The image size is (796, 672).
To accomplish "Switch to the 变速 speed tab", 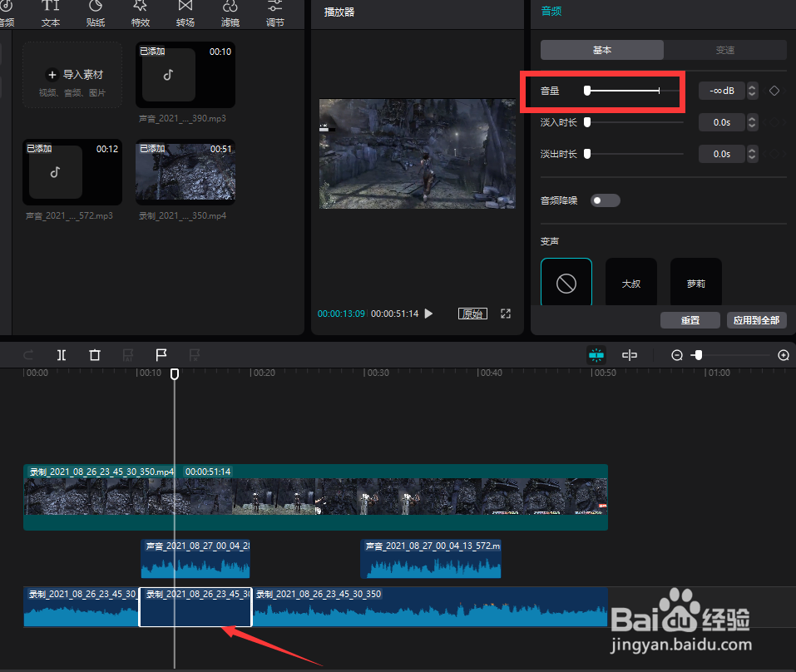I will tap(725, 50).
